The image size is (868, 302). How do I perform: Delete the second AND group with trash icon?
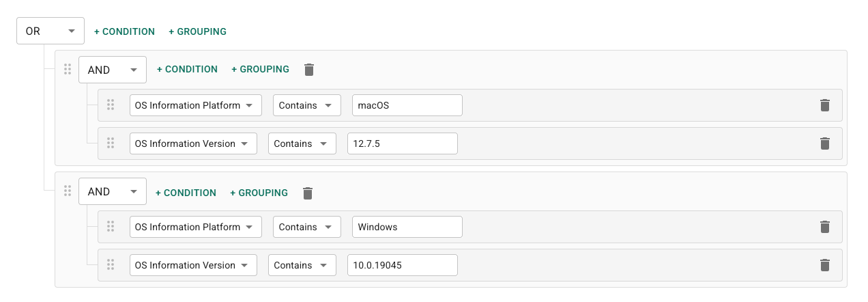pyautogui.click(x=308, y=193)
